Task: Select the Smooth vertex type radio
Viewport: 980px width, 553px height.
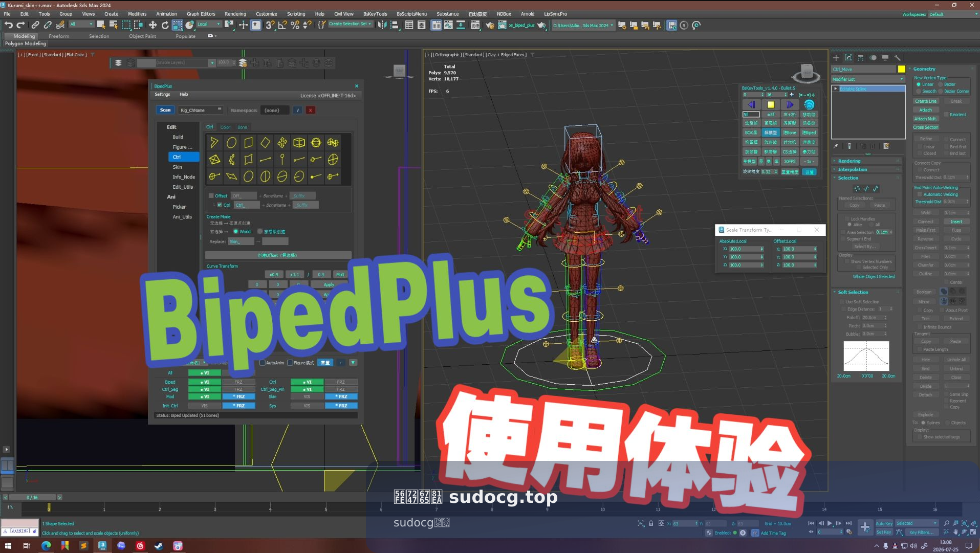Action: pos(919,91)
